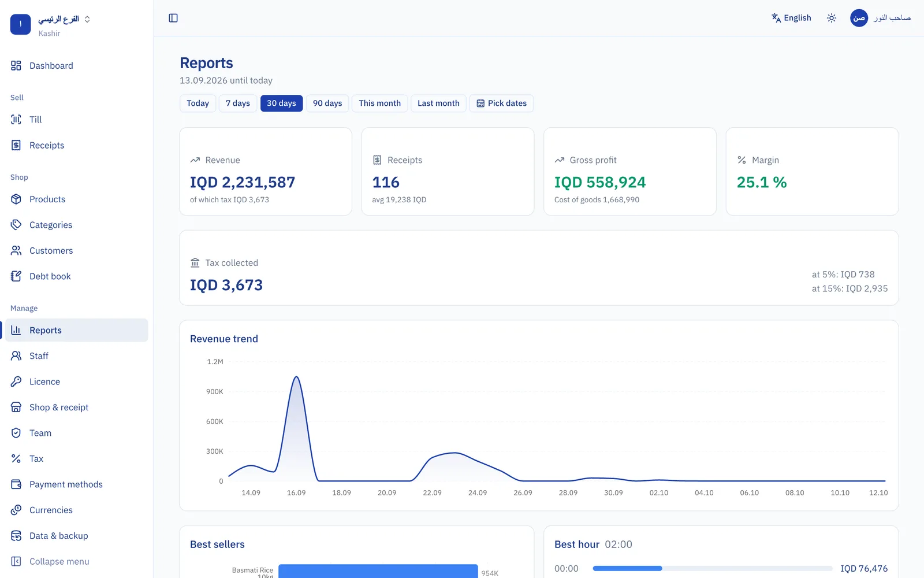Select the 90 days range
This screenshot has width=924, height=578.
[327, 103]
